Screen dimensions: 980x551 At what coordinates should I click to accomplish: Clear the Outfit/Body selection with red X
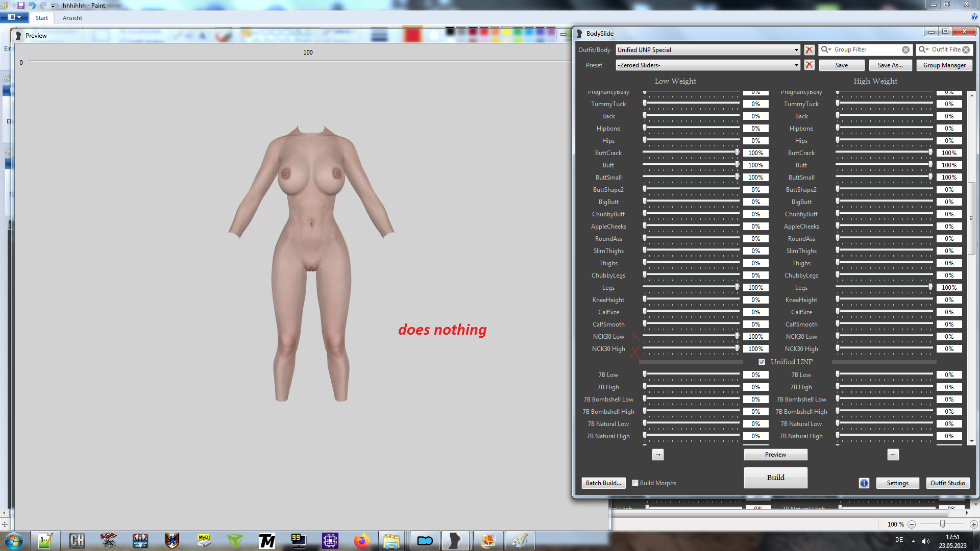(809, 50)
